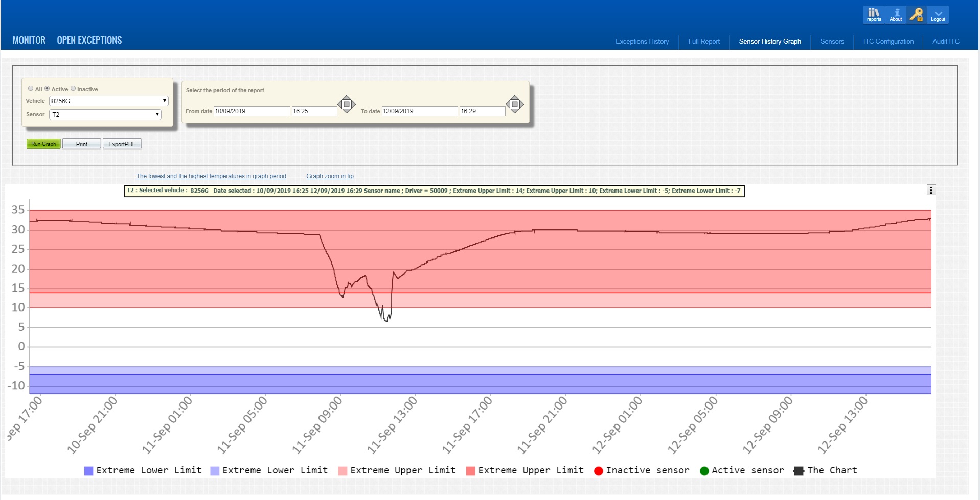Screen dimensions: 980x500
Task: Open Graph zoom in tip link
Action: pyautogui.click(x=330, y=176)
